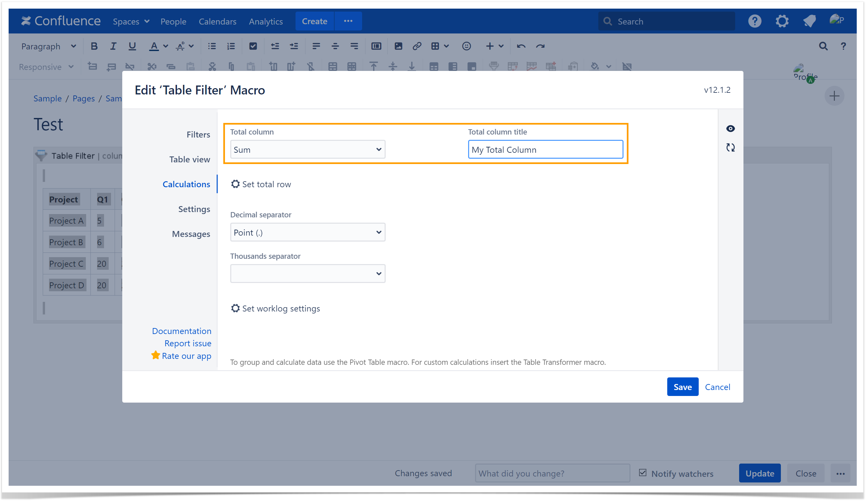Switch to the Filters tab
The width and height of the screenshot is (868, 502).
[198, 135]
